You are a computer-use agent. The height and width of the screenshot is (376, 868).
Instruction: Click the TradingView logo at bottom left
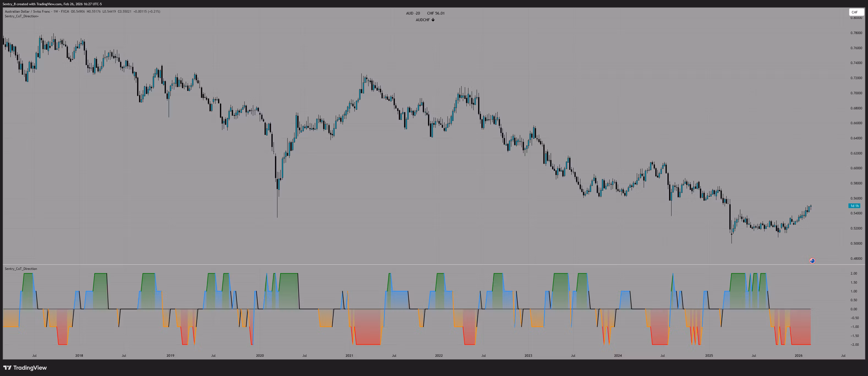pyautogui.click(x=25, y=367)
